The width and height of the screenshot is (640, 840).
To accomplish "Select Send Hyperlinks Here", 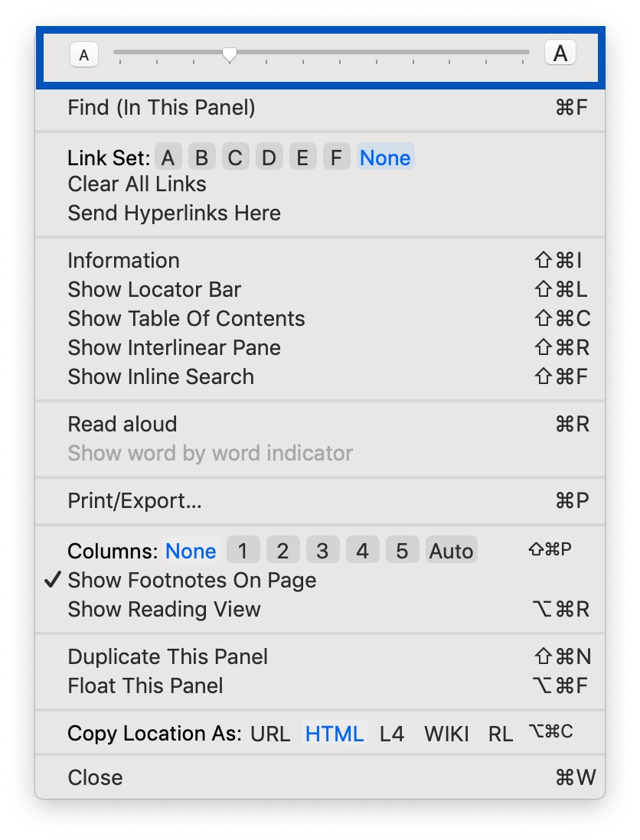I will (175, 213).
